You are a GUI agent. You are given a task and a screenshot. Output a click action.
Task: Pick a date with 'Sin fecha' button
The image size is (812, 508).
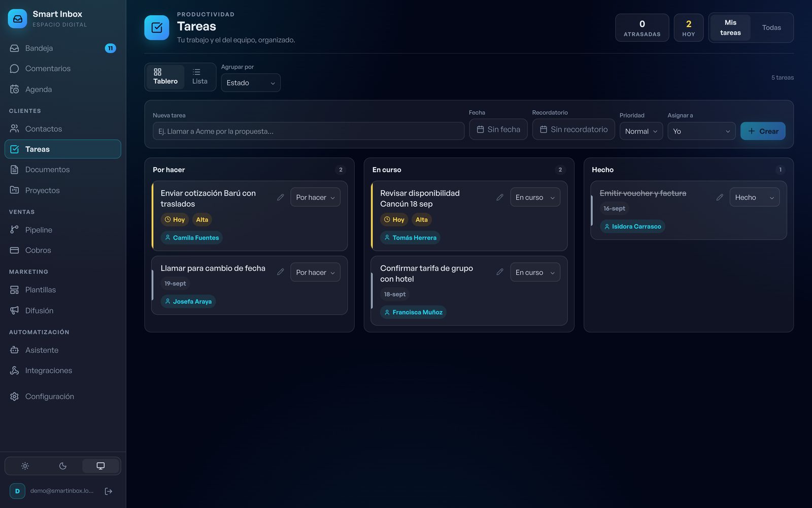tap(498, 130)
